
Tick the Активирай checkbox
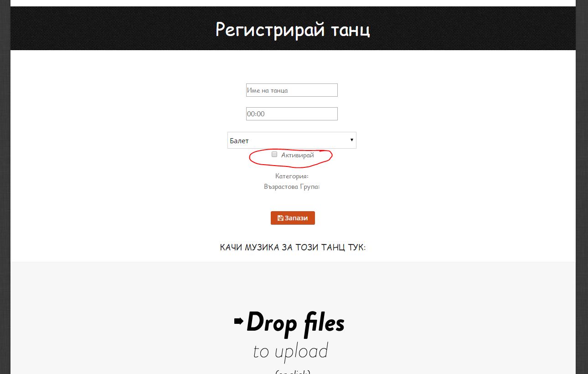coord(274,154)
